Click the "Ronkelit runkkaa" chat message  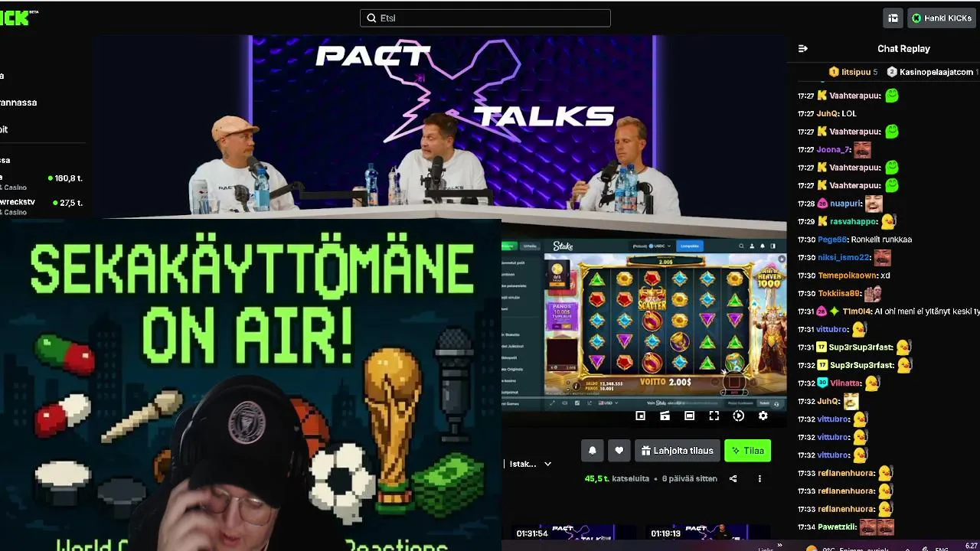point(881,240)
